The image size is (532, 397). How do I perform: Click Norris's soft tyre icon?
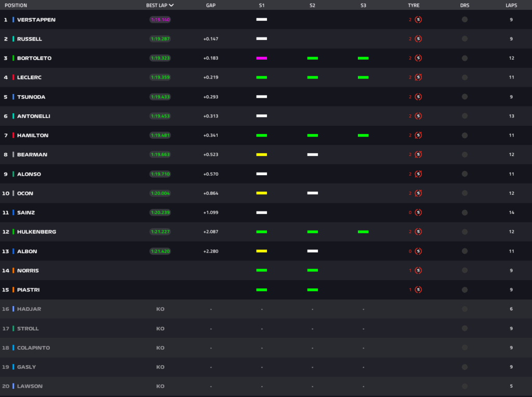[418, 270]
